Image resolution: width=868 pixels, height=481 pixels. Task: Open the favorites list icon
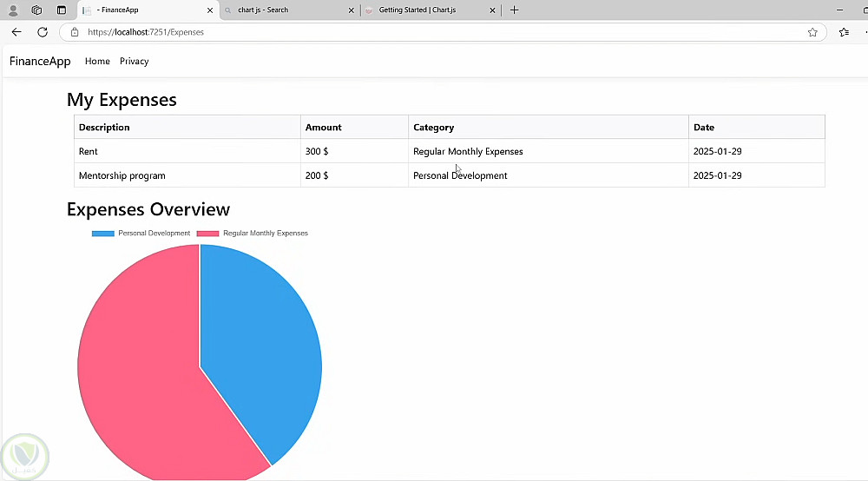[844, 32]
